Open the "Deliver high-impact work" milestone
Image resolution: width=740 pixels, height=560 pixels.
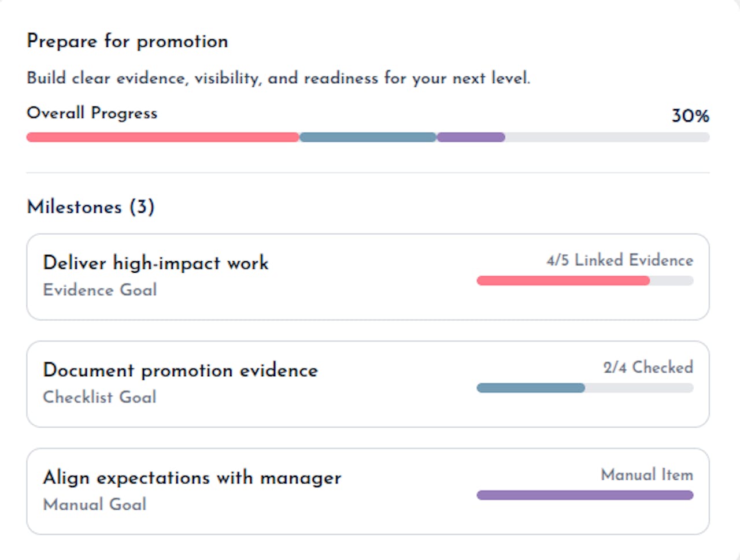point(156,263)
